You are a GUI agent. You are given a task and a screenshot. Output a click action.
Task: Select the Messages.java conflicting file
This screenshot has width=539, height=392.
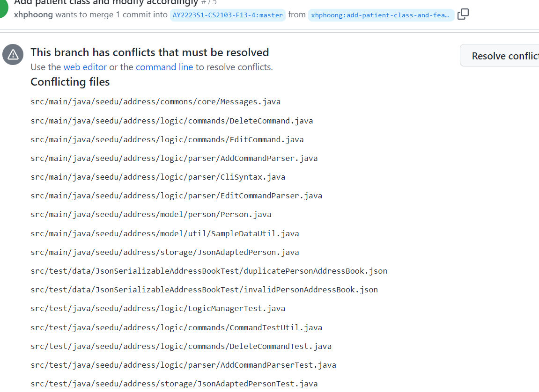(x=155, y=102)
